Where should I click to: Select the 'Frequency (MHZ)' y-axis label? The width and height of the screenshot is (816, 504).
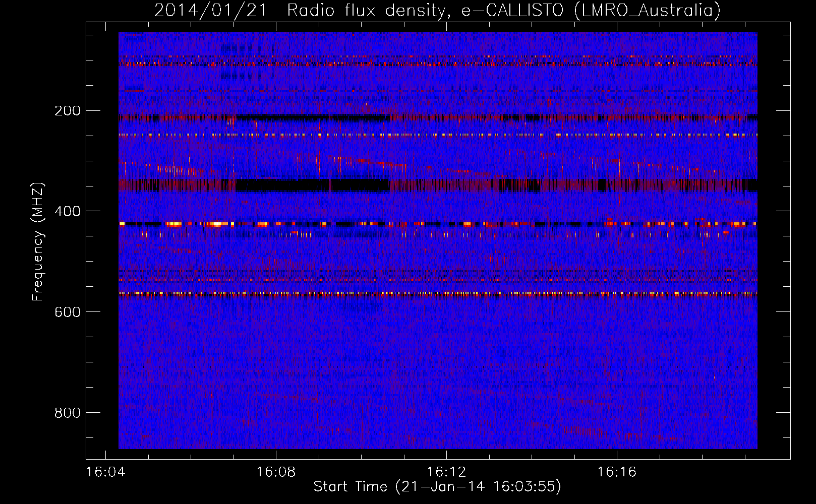tap(38, 242)
